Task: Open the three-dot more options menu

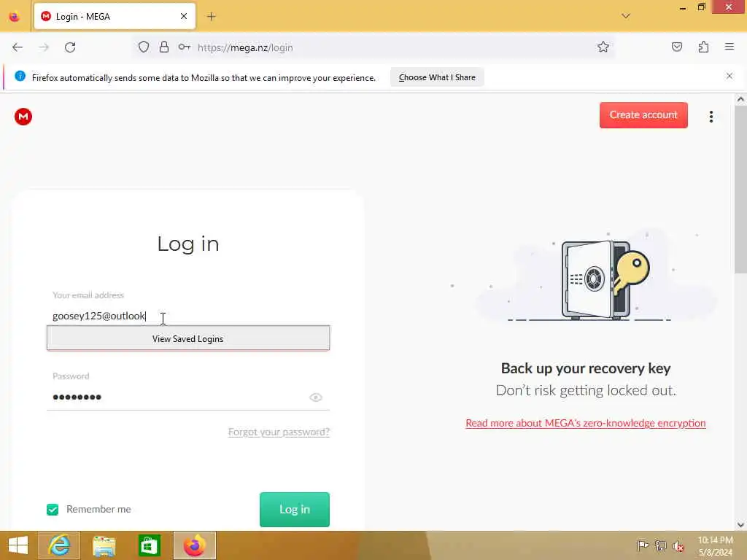Action: click(x=711, y=117)
